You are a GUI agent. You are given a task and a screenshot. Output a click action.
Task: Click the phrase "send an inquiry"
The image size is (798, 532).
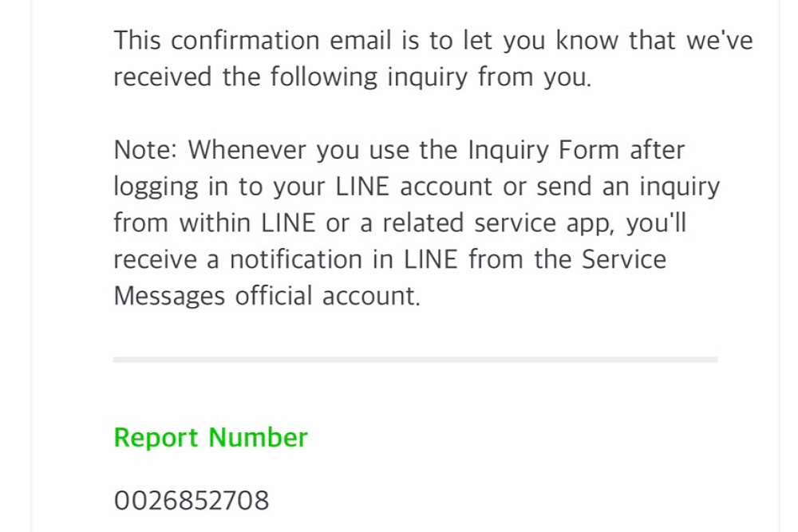[x=627, y=187]
